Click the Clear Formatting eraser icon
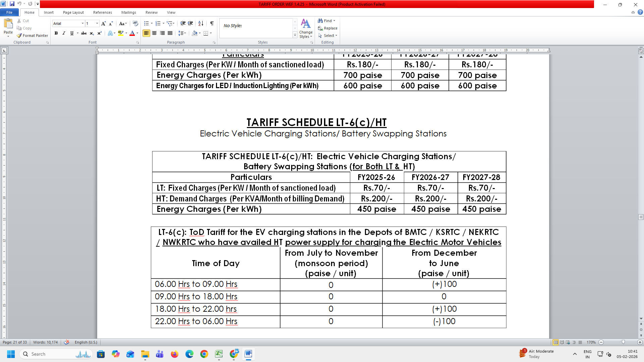 [135, 23]
